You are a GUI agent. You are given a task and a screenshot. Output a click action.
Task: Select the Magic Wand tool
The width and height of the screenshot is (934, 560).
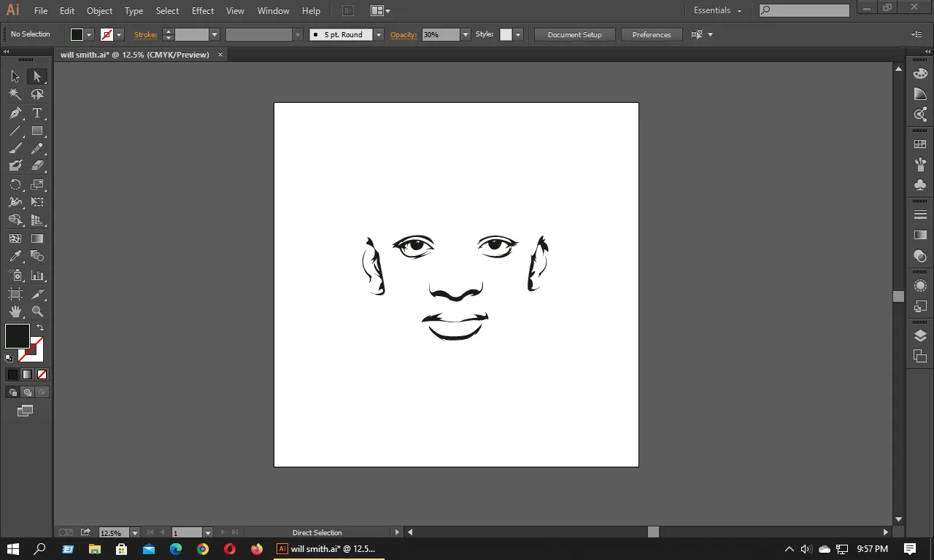click(x=15, y=94)
